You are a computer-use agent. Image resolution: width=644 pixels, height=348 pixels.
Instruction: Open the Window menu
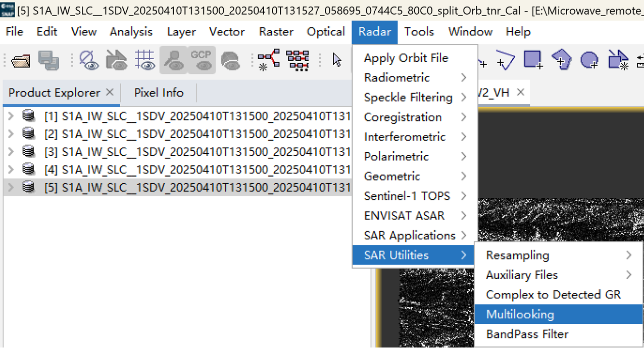coord(470,32)
